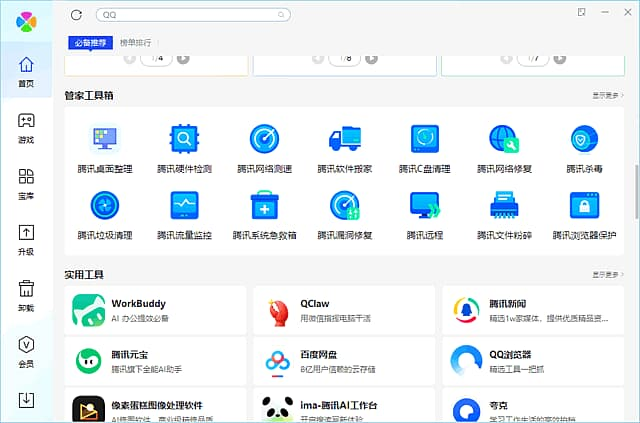Click WorkBuddy description "AI 办公提效必备"
Viewport: 640px width, 423px height.
[x=140, y=318]
